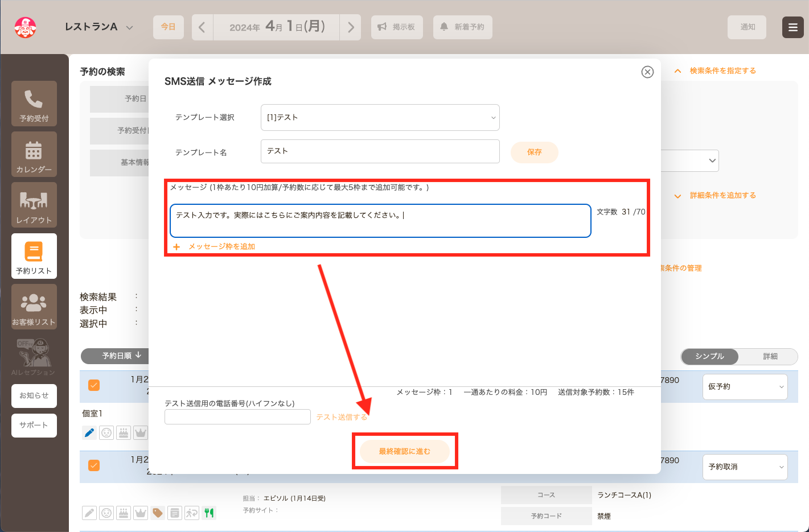Click the blue pencil icon under 個室1
Screen dimensions: 809x532
coord(89,432)
